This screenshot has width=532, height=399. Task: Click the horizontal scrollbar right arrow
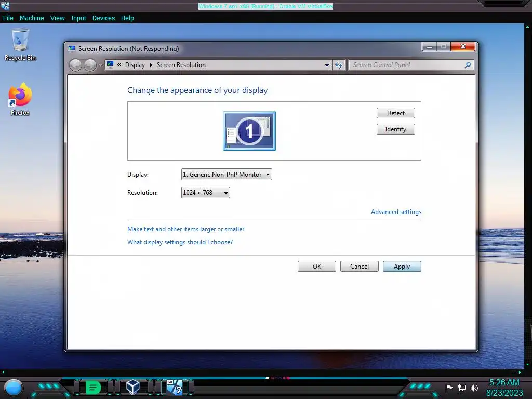coord(520,372)
